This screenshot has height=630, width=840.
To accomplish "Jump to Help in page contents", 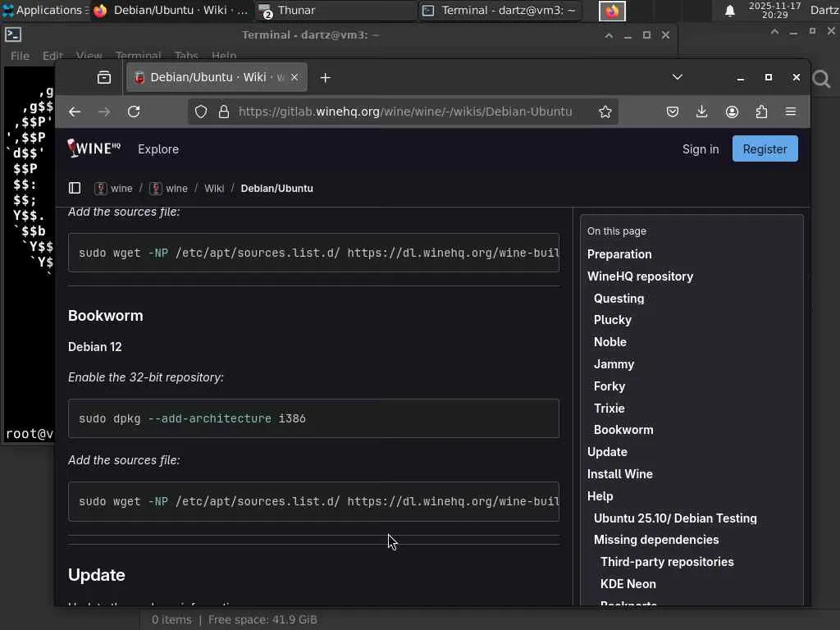I will [600, 496].
